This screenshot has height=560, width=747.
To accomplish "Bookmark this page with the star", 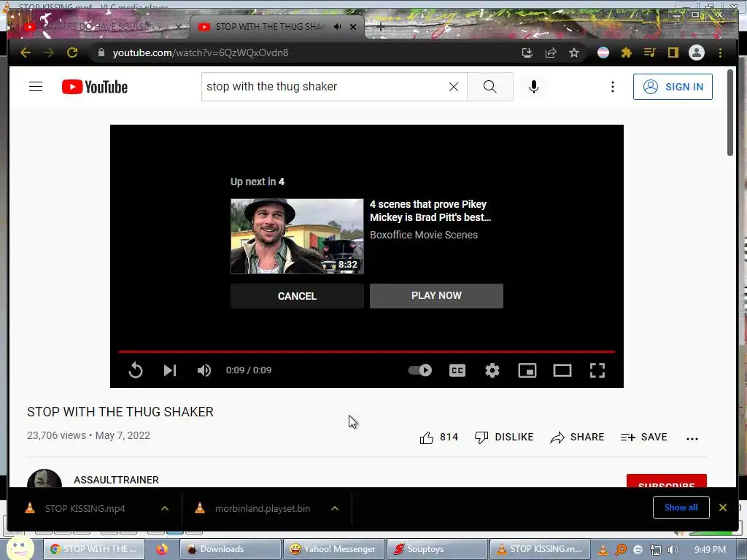I will 574,52.
